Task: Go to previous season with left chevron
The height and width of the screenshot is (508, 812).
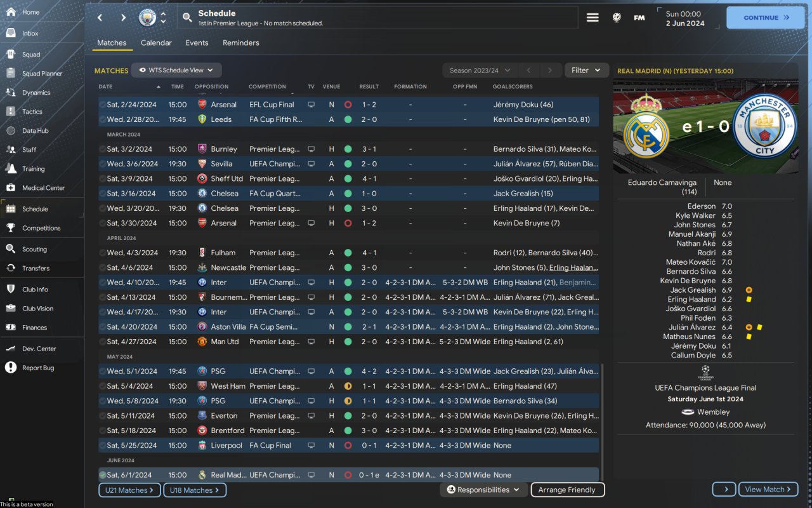Action: [x=528, y=70]
